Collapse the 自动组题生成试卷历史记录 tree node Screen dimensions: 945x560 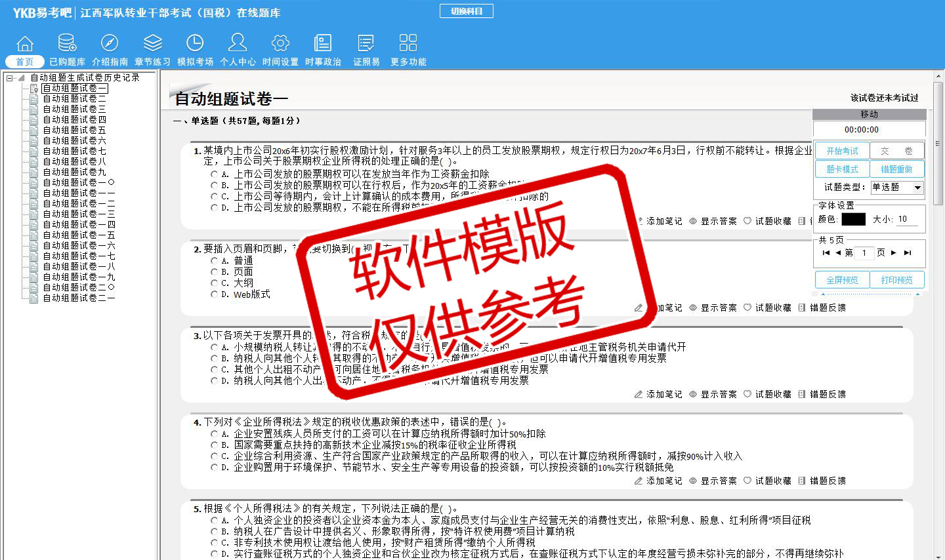coord(10,78)
